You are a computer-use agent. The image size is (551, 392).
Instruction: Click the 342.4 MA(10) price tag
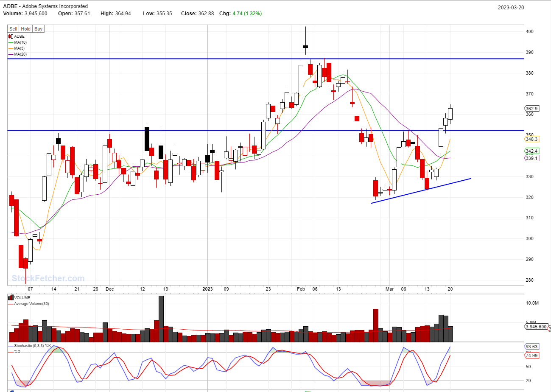click(x=532, y=151)
